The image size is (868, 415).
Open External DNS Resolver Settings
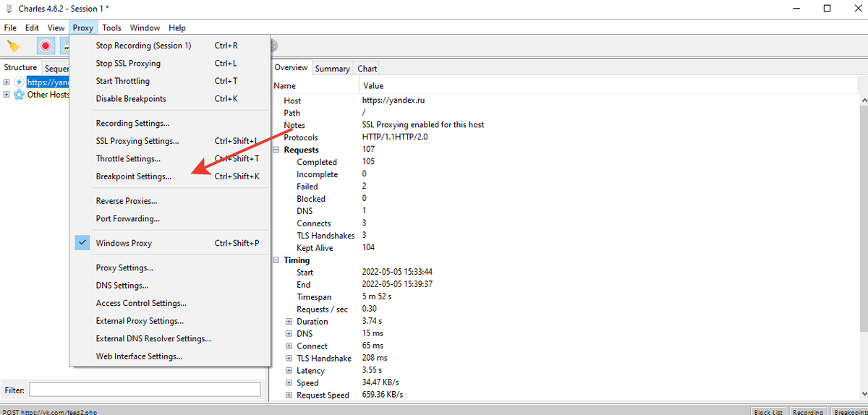[170, 338]
